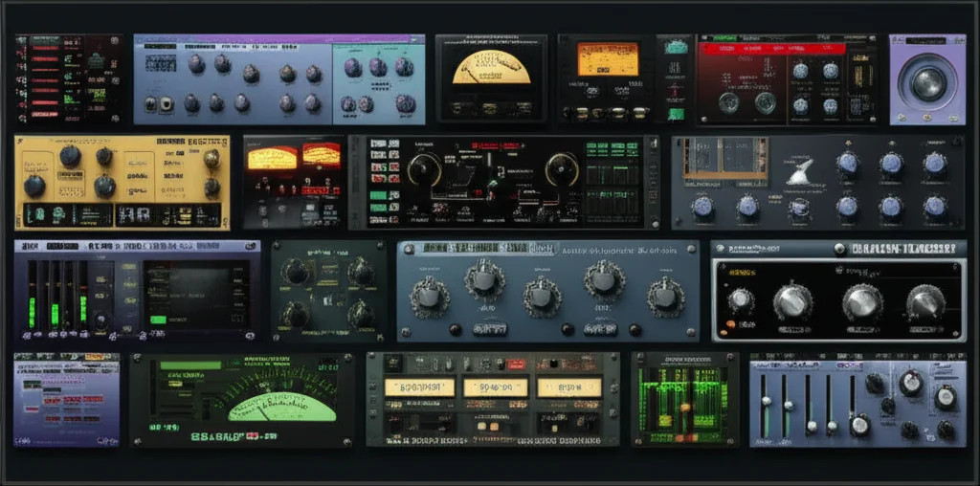
Task: Turn the right large dial on the wide black rack
Action: pos(561,168)
